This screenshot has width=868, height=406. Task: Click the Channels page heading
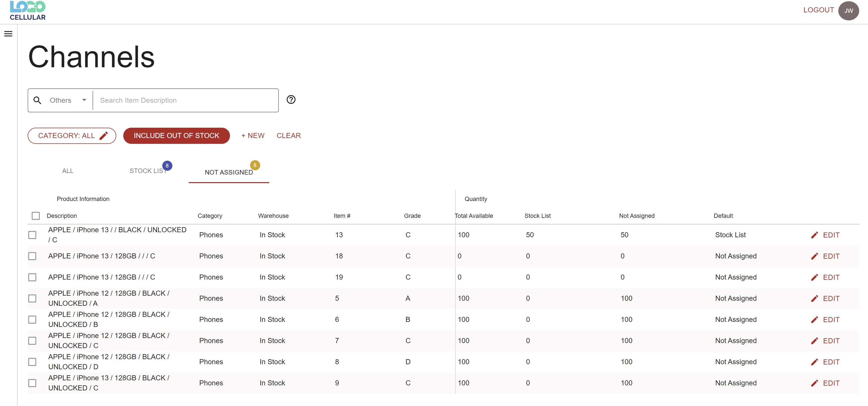91,57
